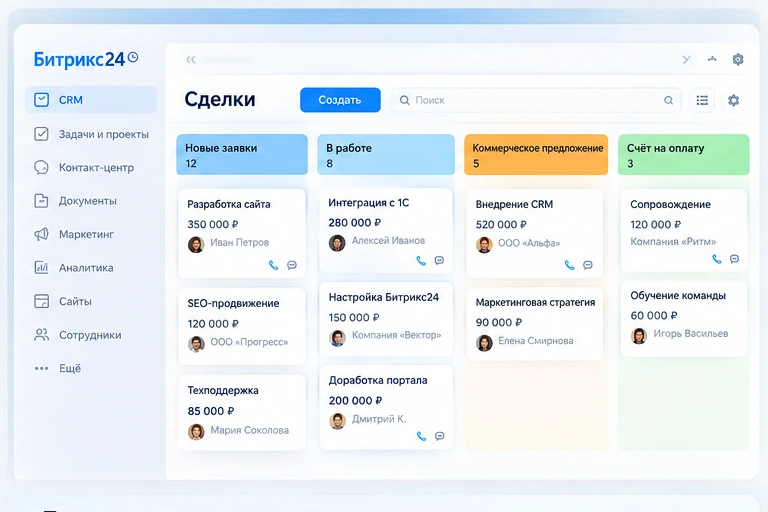This screenshot has width=768, height=512.
Task: Click Компания «Ритм» name
Action: (x=673, y=242)
